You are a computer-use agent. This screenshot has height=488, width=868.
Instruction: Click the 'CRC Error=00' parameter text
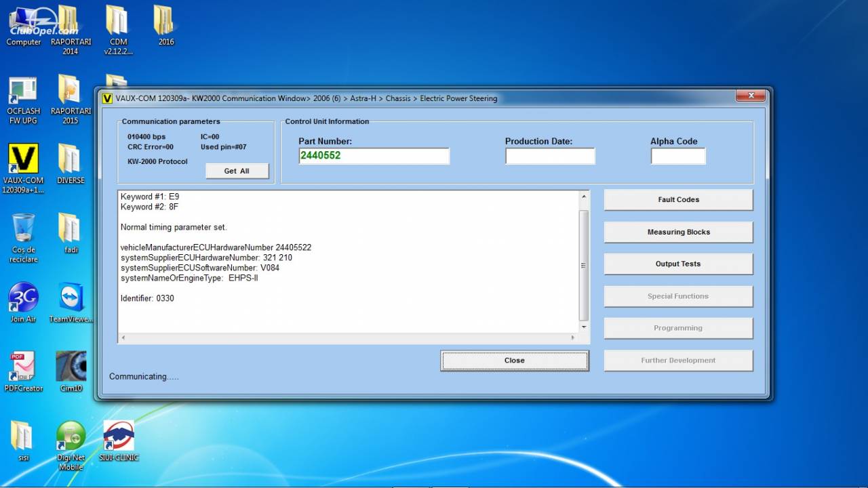pos(151,147)
